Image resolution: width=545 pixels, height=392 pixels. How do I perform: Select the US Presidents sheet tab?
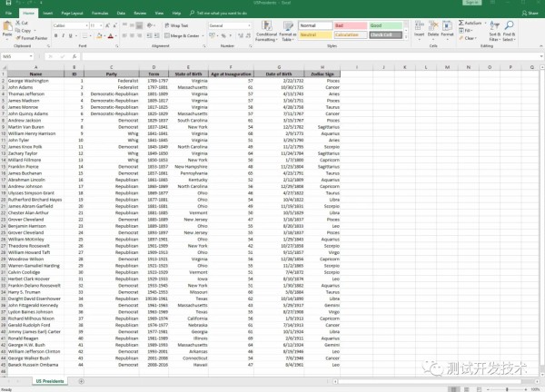pos(50,381)
